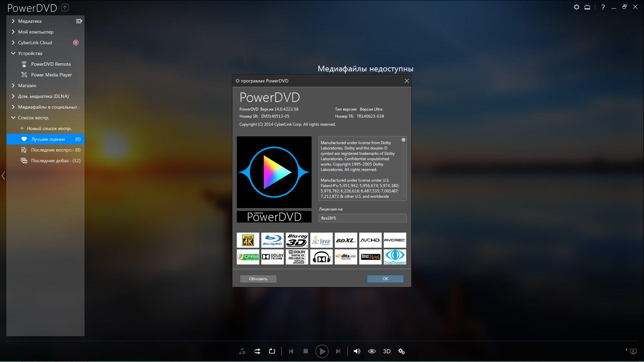Open the settings gear in title bar

pos(576,7)
